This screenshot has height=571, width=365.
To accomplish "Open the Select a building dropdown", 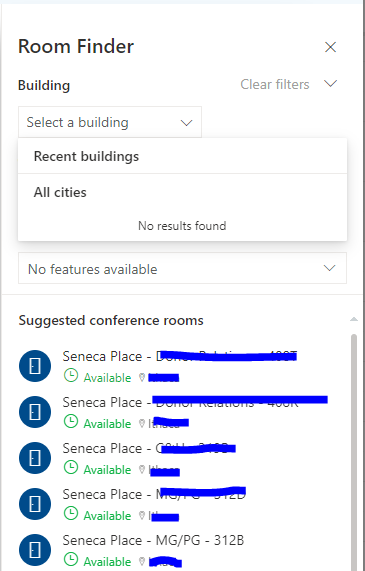I will pyautogui.click(x=110, y=122).
